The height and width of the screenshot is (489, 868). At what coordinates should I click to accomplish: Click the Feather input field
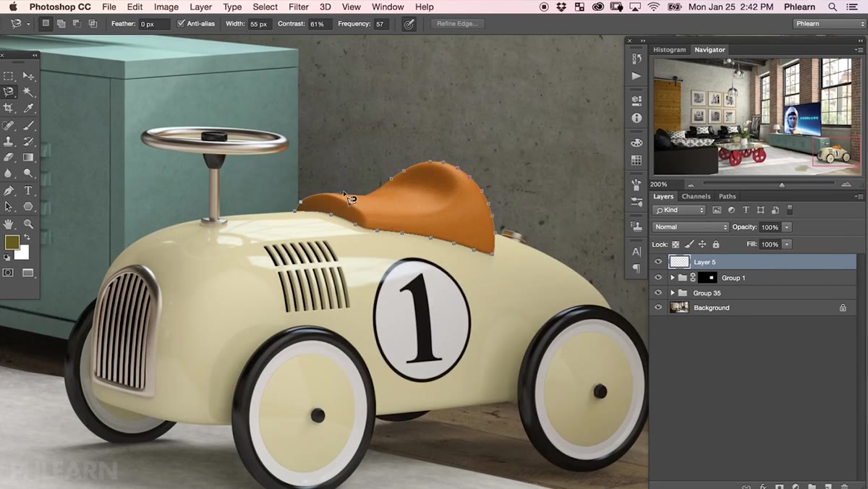[x=154, y=24]
